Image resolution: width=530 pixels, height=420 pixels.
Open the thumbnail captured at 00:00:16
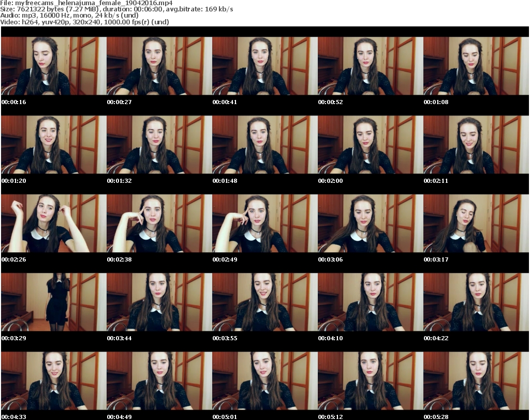[x=54, y=66]
